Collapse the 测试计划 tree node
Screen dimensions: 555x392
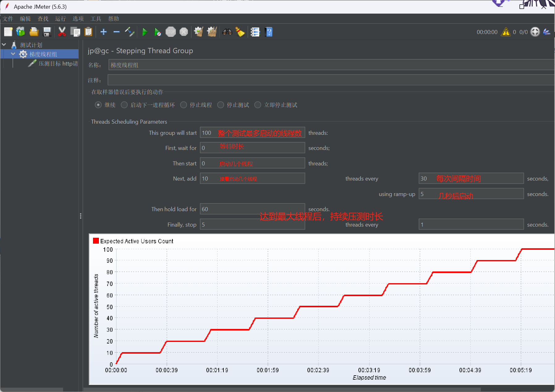[4, 45]
